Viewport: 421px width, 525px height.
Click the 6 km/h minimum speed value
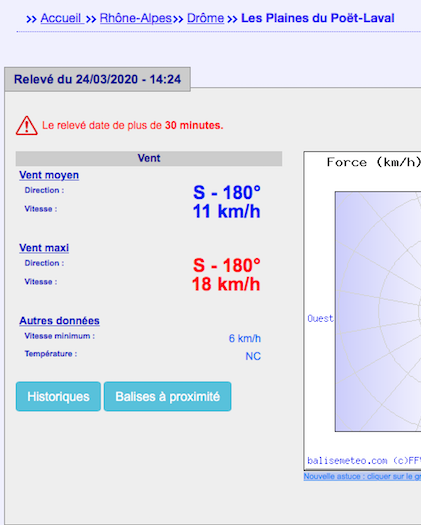244,339
